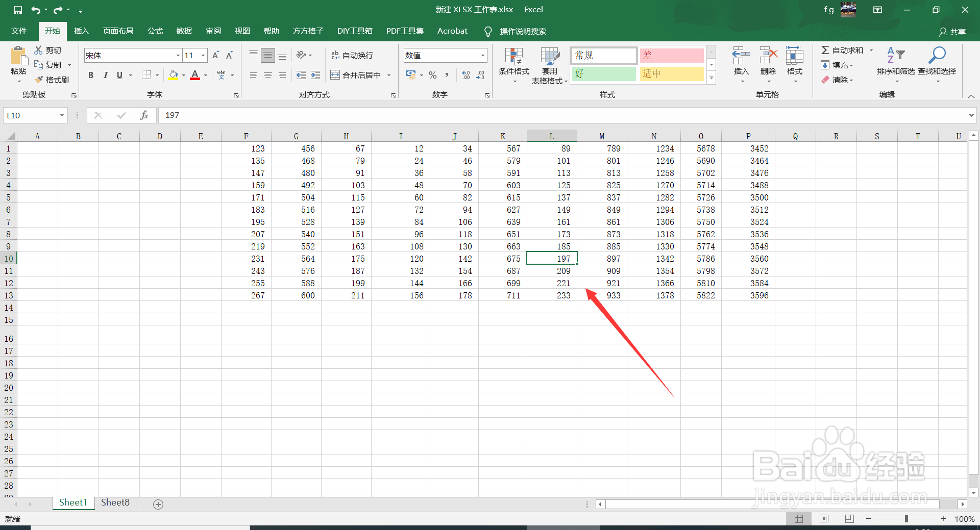Click the Save icon in title bar
The width and height of the screenshot is (980, 530).
18,10
